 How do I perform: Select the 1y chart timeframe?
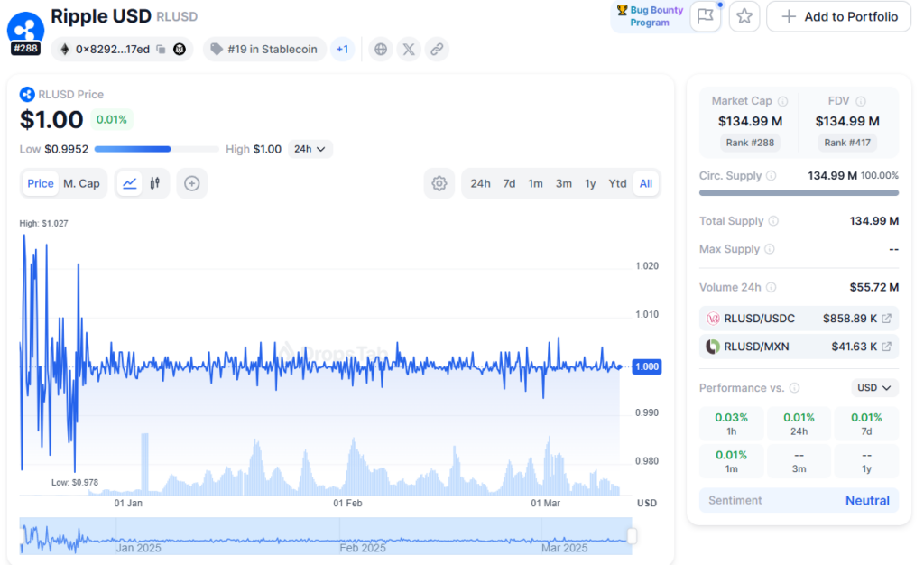590,183
